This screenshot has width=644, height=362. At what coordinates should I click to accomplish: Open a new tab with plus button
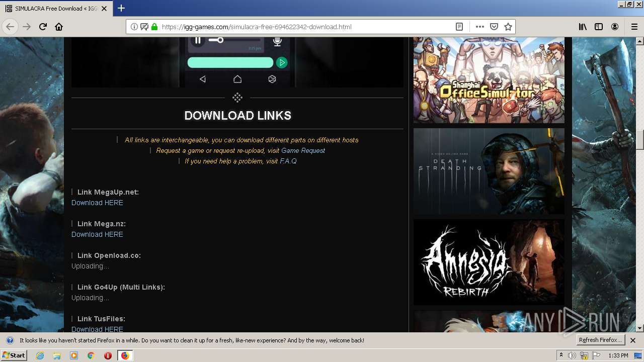pyautogui.click(x=121, y=8)
